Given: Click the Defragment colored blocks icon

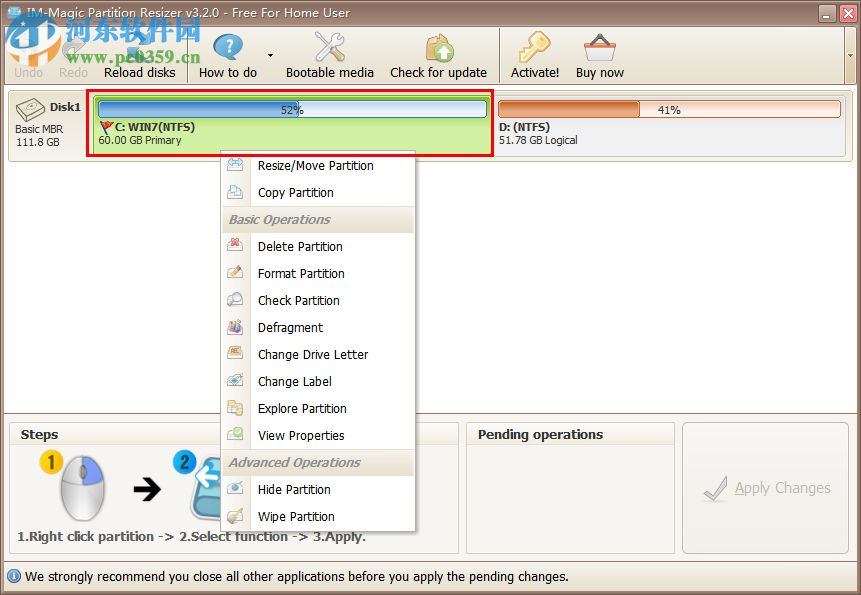Looking at the screenshot, I should coord(235,326).
